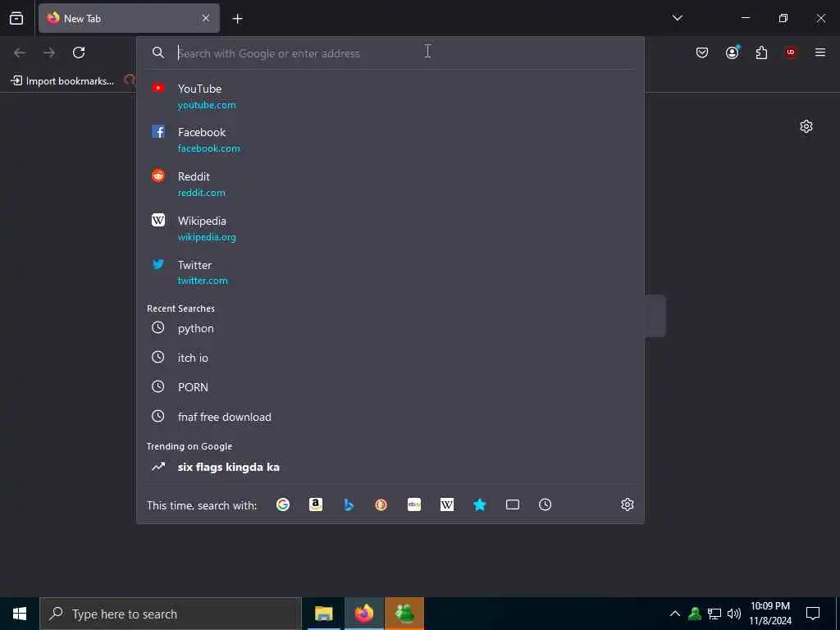This screenshot has width=840, height=630.
Task: Open the Save to Pocket icon
Action: (x=702, y=52)
